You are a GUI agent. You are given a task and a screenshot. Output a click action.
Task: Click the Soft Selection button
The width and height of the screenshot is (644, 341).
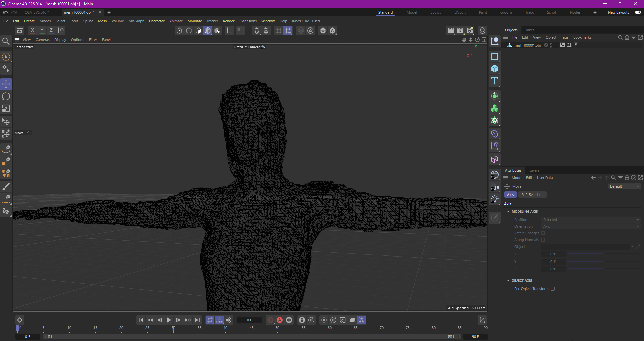point(532,195)
